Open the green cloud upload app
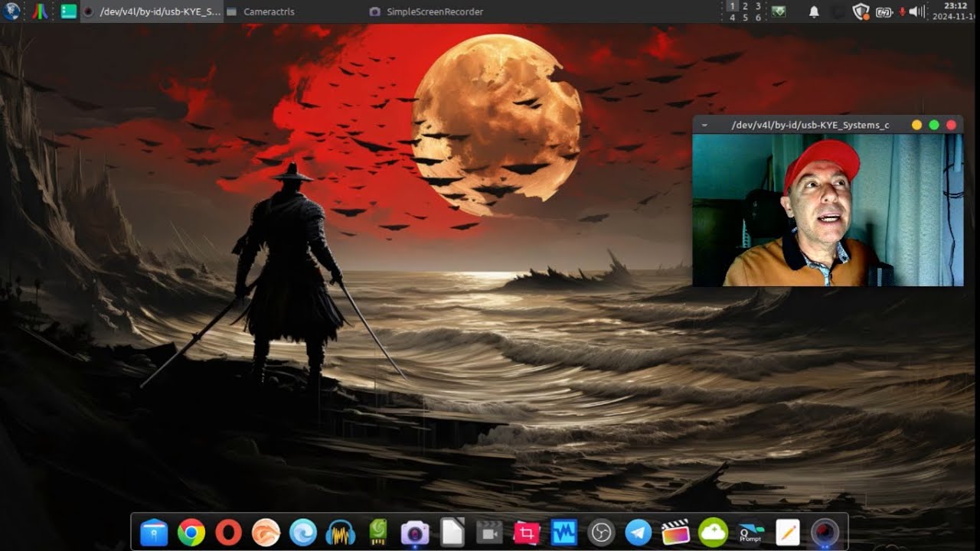The height and width of the screenshot is (551, 980). pyautogui.click(x=713, y=532)
